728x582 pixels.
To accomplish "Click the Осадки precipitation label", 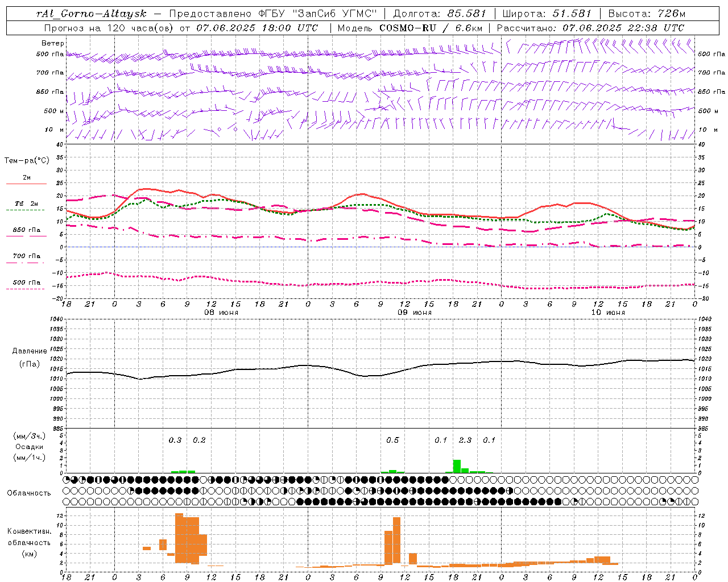I will pos(30,447).
